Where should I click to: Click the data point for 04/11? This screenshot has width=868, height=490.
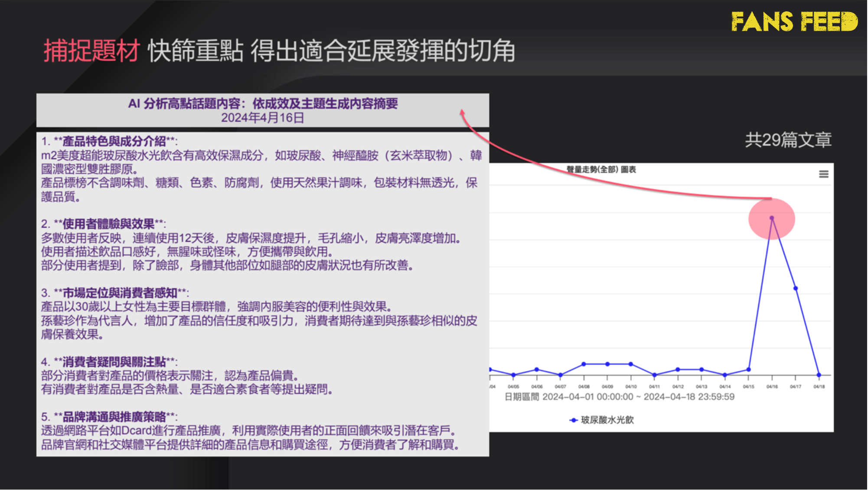tap(655, 375)
